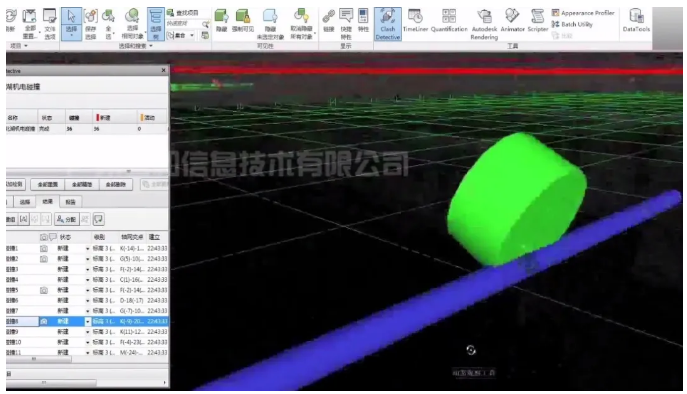Image resolution: width=687 pixels, height=394 pixels.
Task: Click the Grid Intersection column header
Action: pos(132,237)
